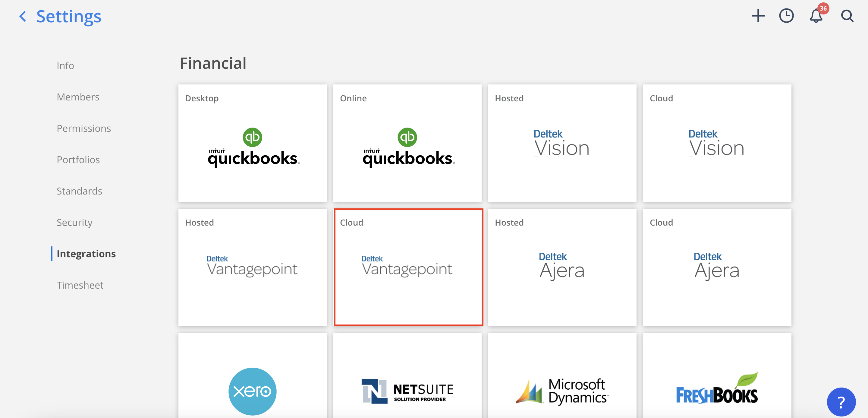Click the search magnifier icon
Image resolution: width=868 pixels, height=418 pixels.
pyautogui.click(x=847, y=16)
